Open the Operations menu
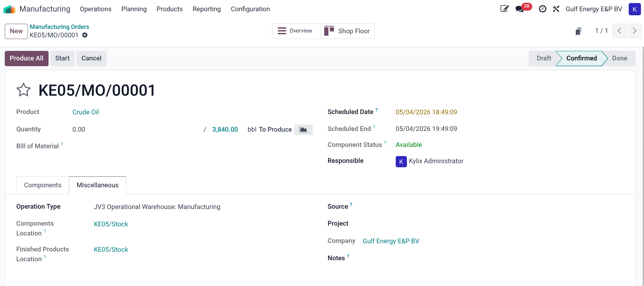The image size is (644, 286). [95, 9]
